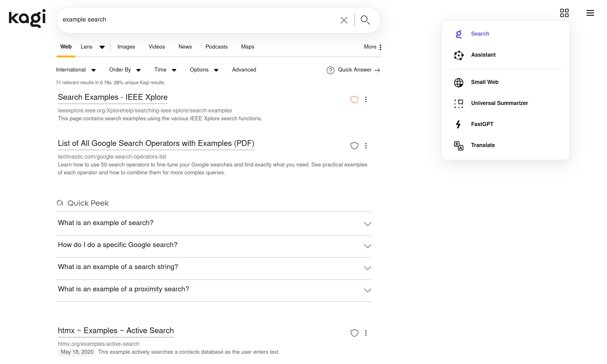Open Translate from the apps panel
This screenshot has width=607, height=364.
(x=483, y=145)
